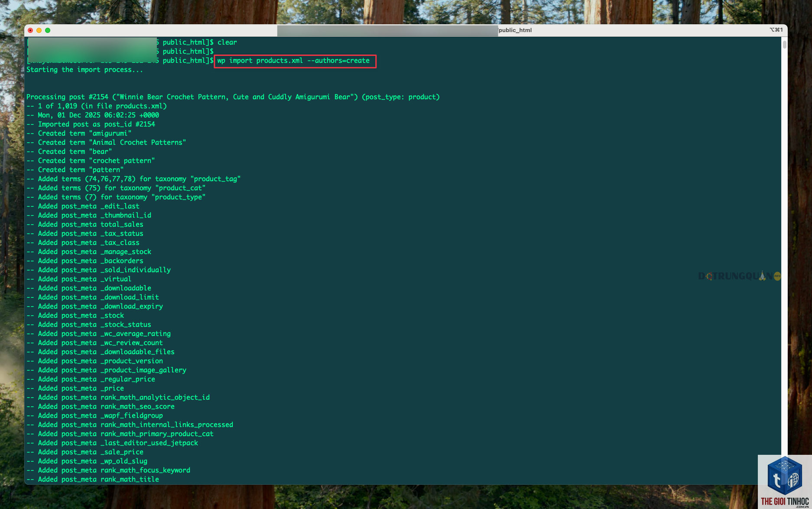Click the taxonomy "product_tag" line
The image size is (812, 509).
(x=133, y=179)
